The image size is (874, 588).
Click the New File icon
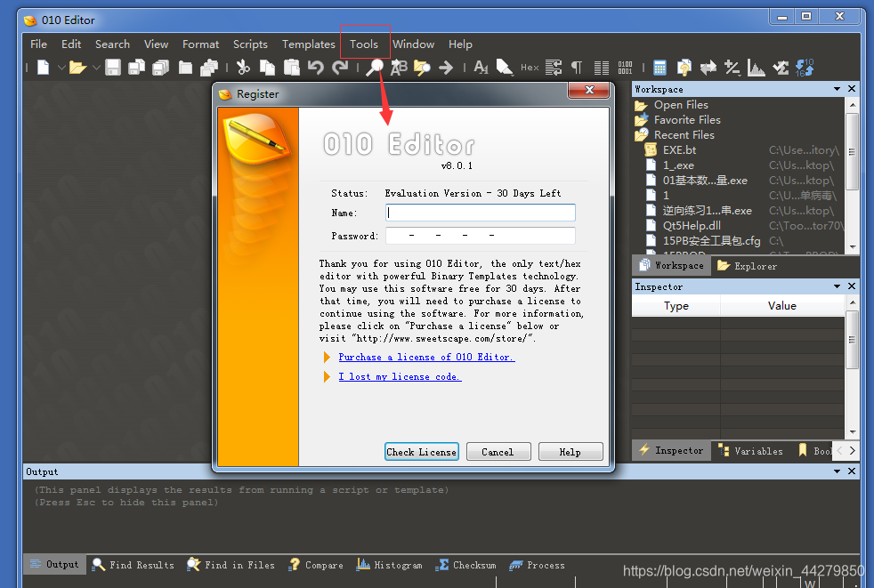(x=43, y=68)
